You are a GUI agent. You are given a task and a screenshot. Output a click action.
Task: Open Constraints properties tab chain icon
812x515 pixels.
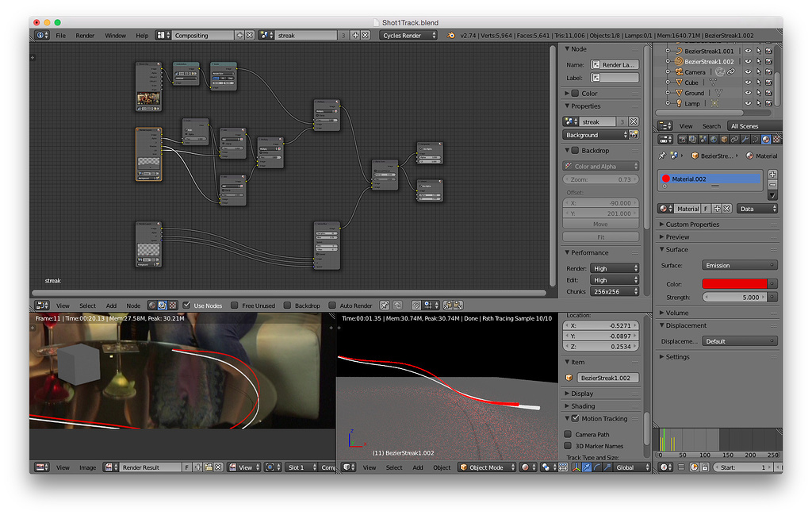tap(734, 140)
